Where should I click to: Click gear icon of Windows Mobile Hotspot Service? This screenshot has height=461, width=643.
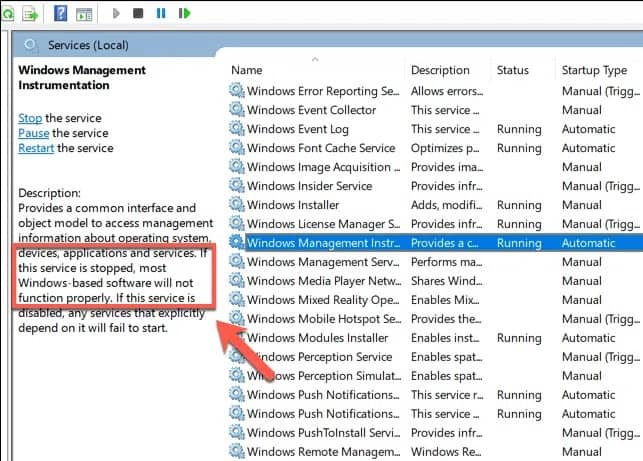[x=237, y=318]
